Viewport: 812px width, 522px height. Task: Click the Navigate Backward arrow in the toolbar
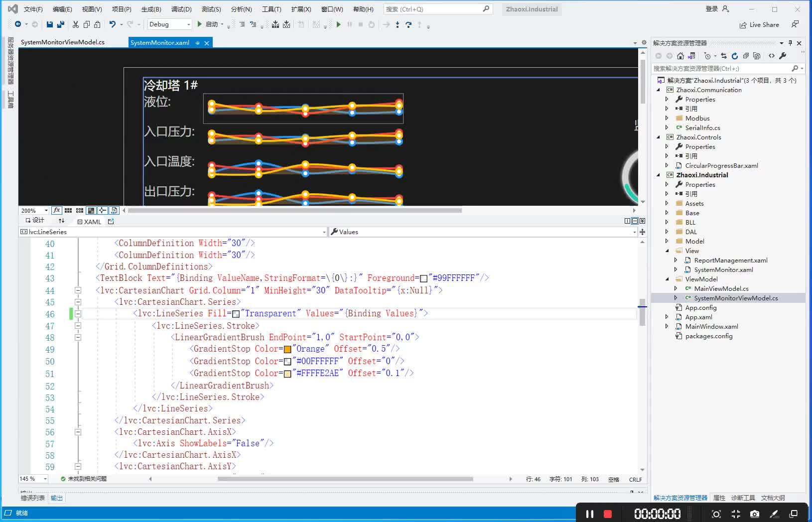(x=18, y=24)
